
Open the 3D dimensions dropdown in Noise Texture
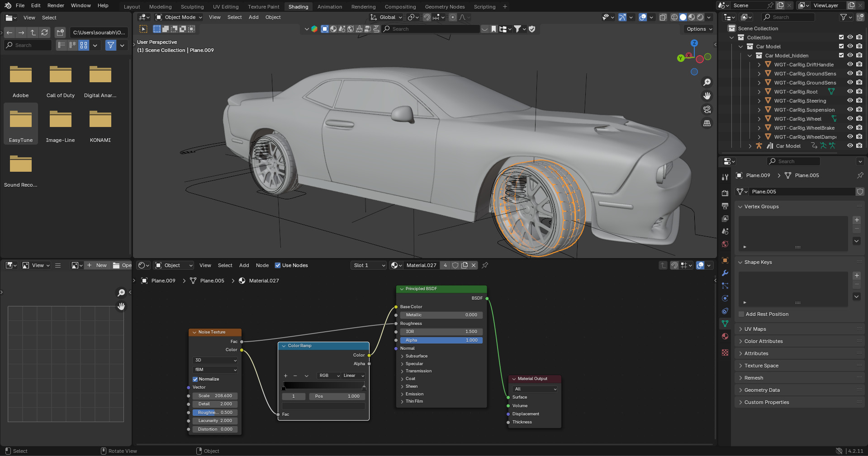tap(215, 360)
